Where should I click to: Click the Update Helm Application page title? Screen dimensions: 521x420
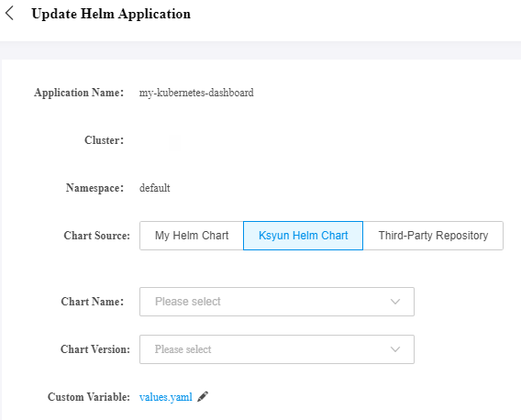click(x=111, y=14)
